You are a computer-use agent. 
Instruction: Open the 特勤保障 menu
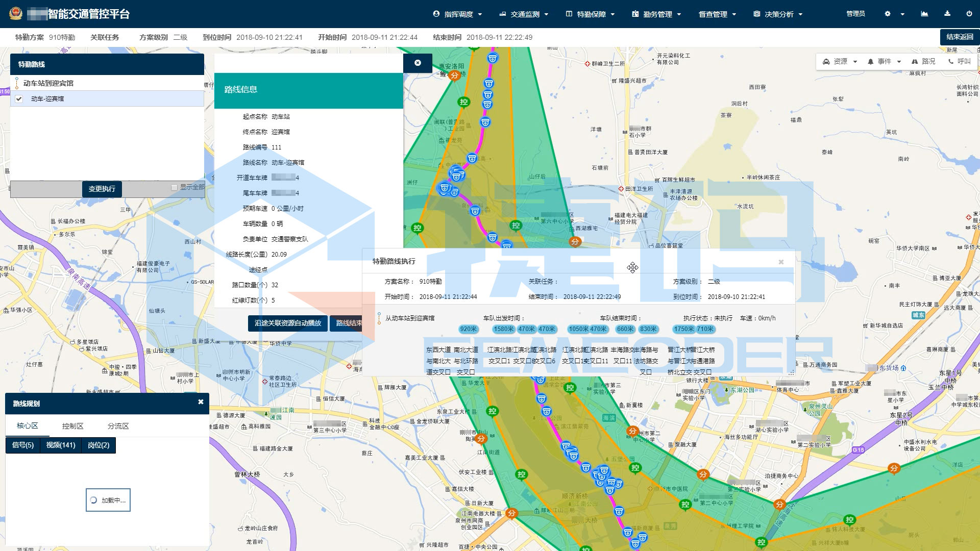coord(590,14)
